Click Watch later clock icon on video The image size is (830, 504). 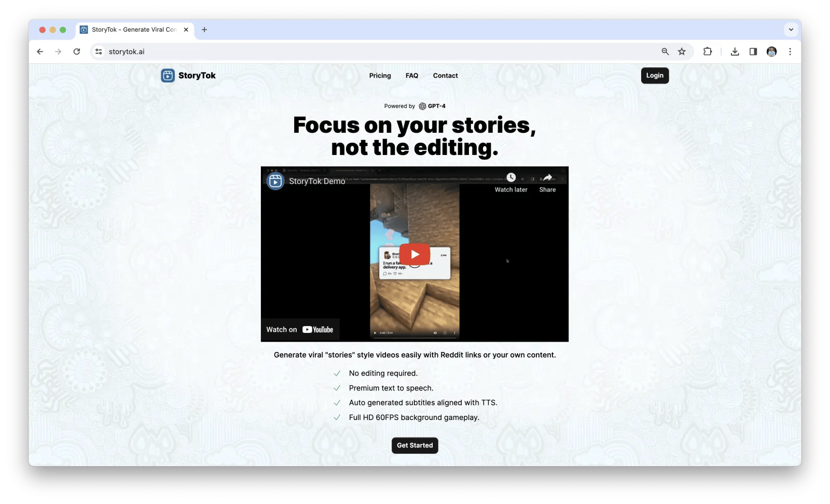[511, 177]
